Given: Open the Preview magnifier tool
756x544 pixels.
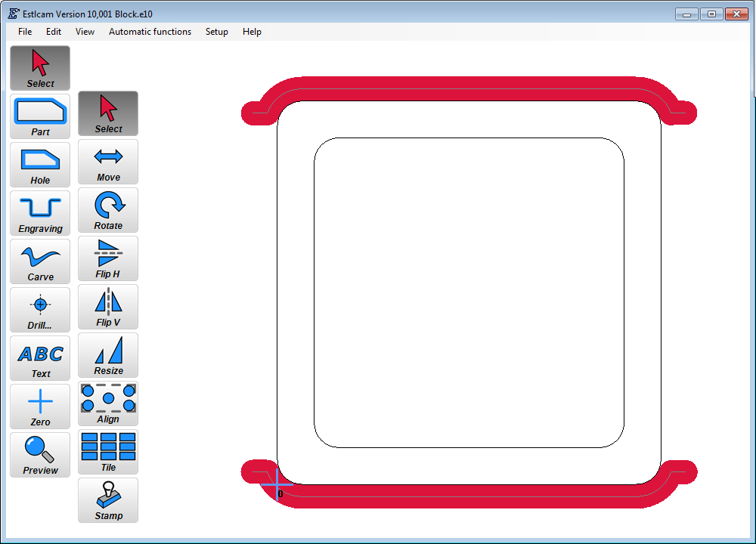Looking at the screenshot, I should 40,455.
